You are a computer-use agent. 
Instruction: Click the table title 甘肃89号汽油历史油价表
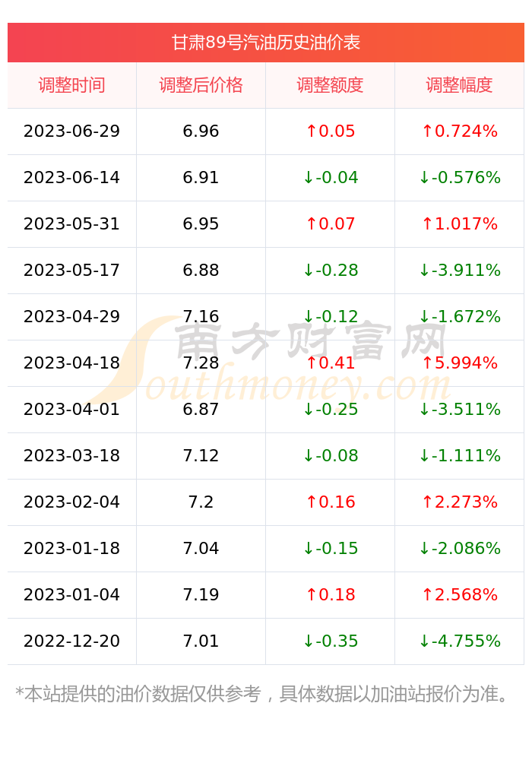[x=265, y=43]
